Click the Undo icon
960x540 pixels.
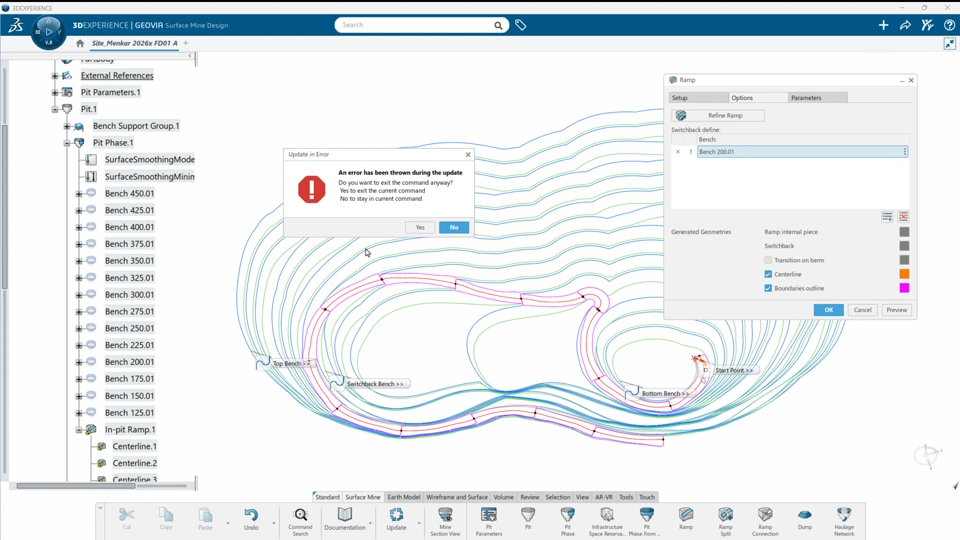click(x=251, y=515)
